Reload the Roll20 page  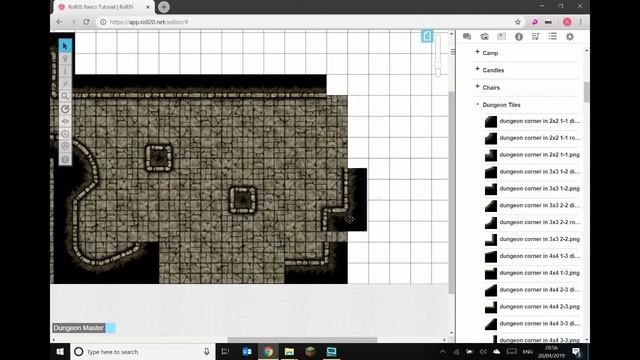(x=86, y=22)
